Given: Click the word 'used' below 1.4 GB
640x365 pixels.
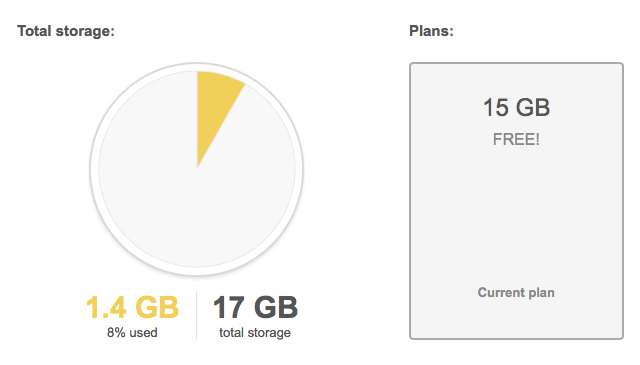Looking at the screenshot, I should (x=143, y=332).
